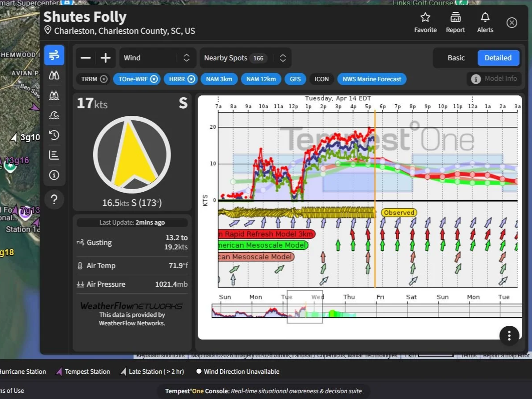The height and width of the screenshot is (399, 532).
Task: Select the swell/wave conditions icon
Action: tap(54, 115)
